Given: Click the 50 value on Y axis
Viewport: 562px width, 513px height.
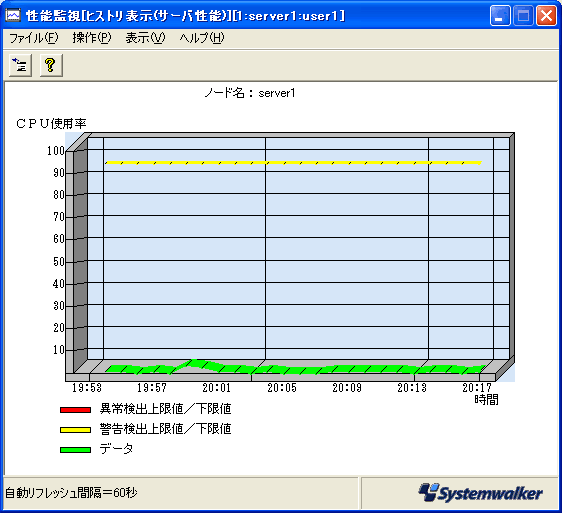Looking at the screenshot, I should tap(59, 262).
